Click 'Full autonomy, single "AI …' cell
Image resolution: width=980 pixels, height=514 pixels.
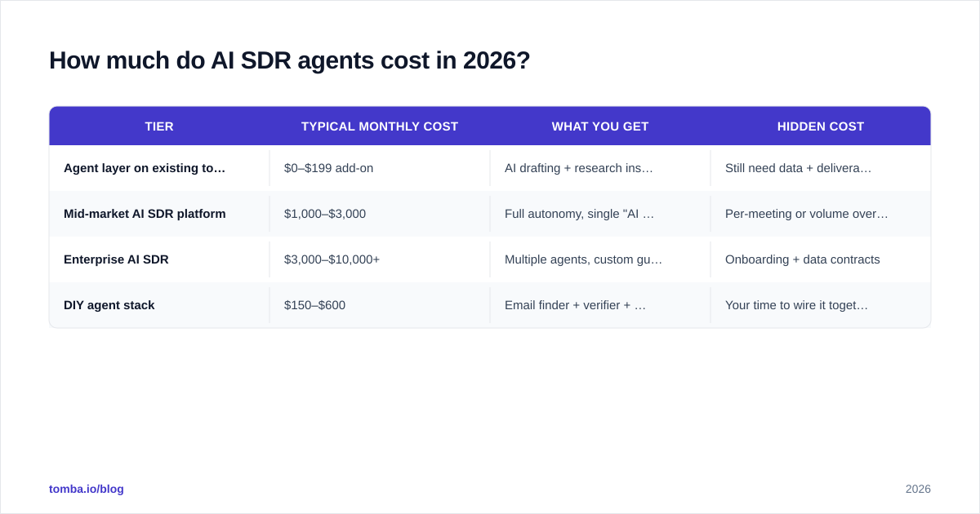click(x=600, y=214)
